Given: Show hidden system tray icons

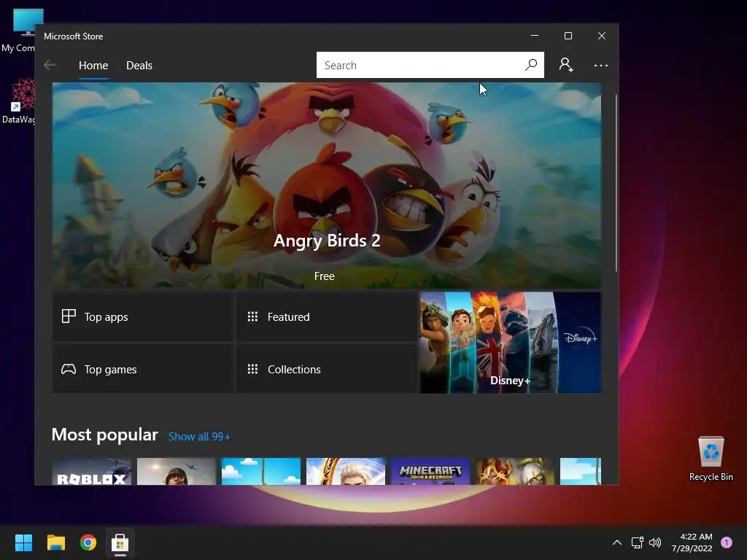Looking at the screenshot, I should (617, 542).
